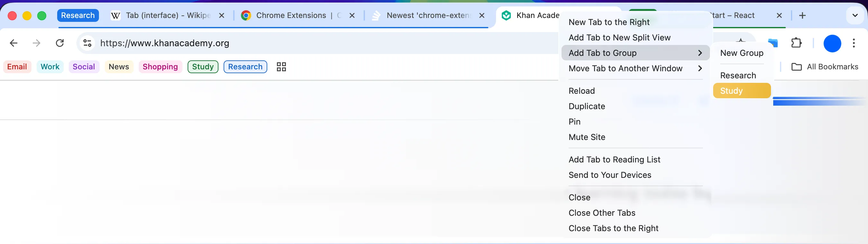Close the Wikipedia Tab (interface) tab
This screenshot has width=868, height=244.
coord(221,15)
